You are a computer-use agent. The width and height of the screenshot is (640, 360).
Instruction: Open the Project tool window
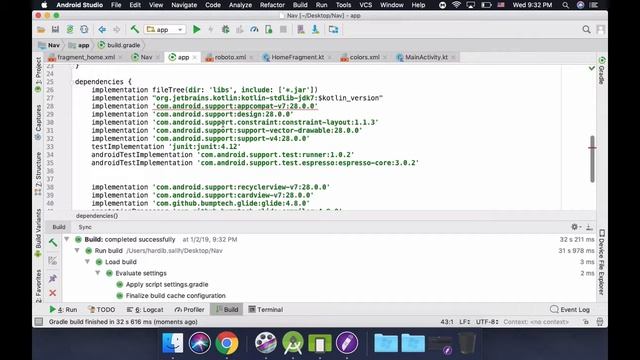point(38,75)
